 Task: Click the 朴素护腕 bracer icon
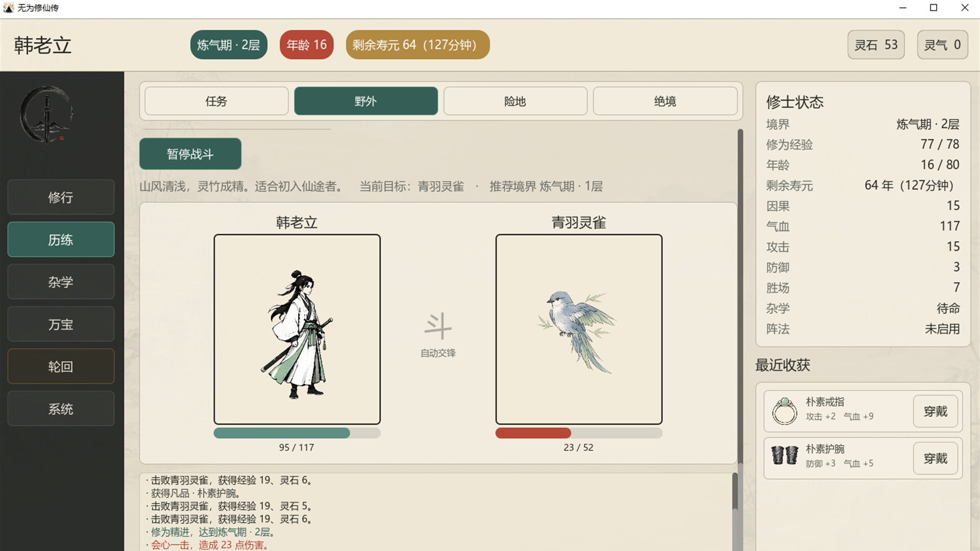pyautogui.click(x=785, y=455)
